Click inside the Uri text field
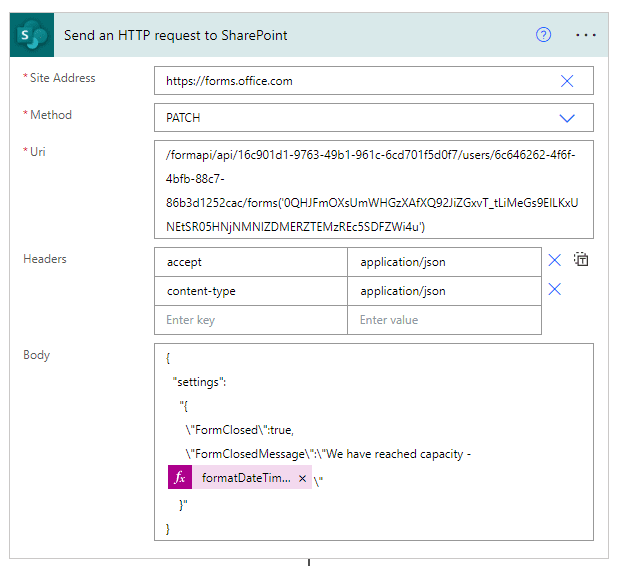The image size is (618, 566). coord(374,190)
